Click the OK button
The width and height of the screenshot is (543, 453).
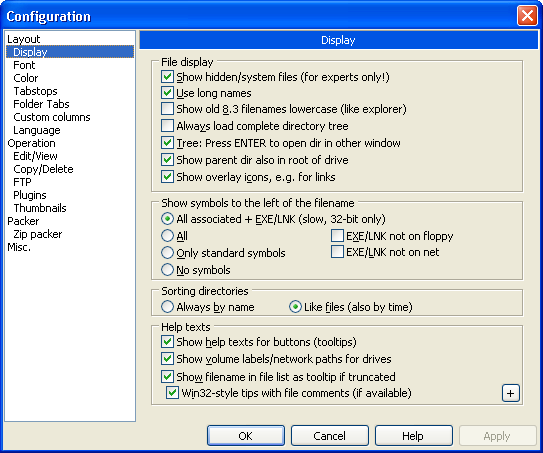(246, 436)
